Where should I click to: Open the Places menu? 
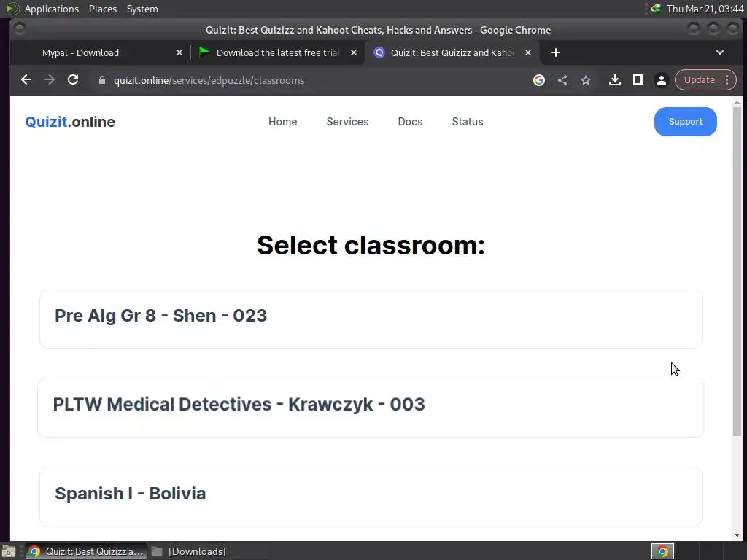(x=102, y=9)
